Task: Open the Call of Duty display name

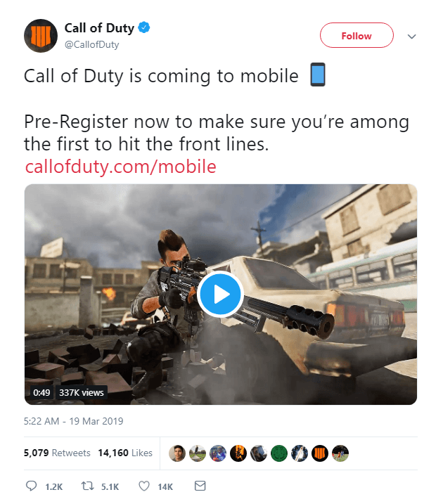Action: (x=99, y=28)
